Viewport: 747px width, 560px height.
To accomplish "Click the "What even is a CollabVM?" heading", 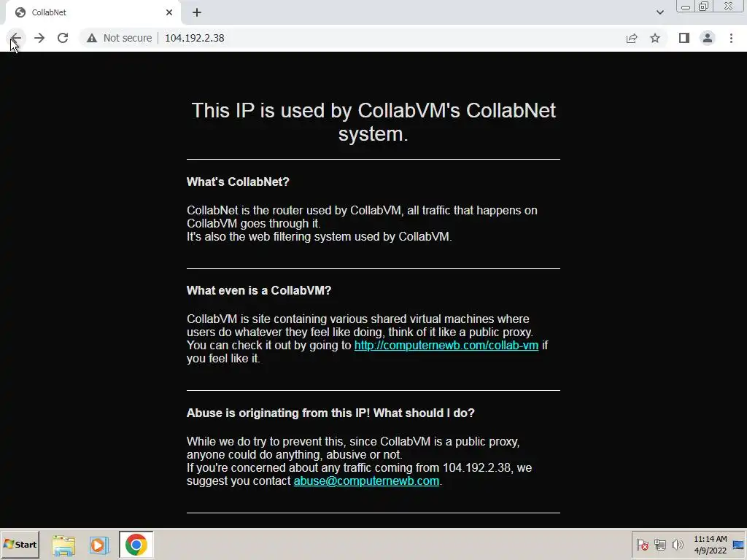I will point(259,290).
